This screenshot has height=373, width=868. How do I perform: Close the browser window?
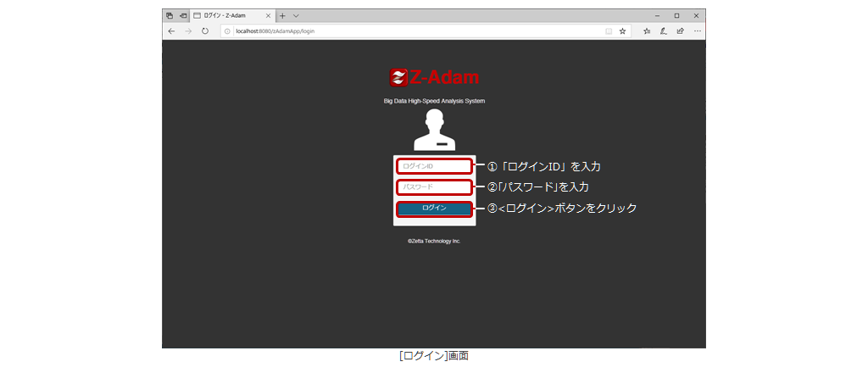tap(696, 16)
